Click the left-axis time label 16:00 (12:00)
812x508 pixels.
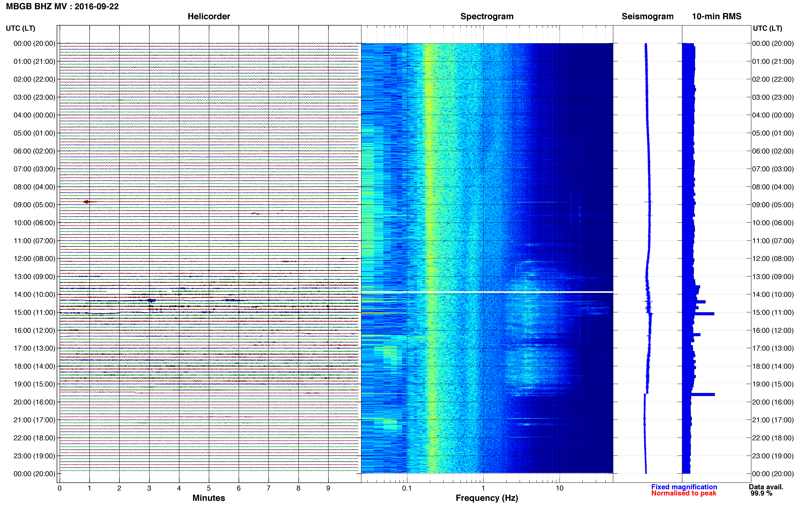coord(34,330)
